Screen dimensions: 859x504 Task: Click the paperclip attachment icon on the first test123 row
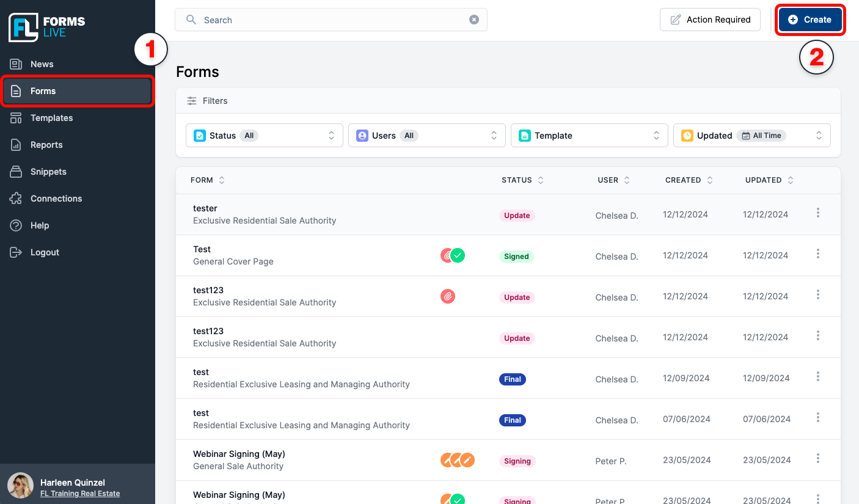click(448, 296)
